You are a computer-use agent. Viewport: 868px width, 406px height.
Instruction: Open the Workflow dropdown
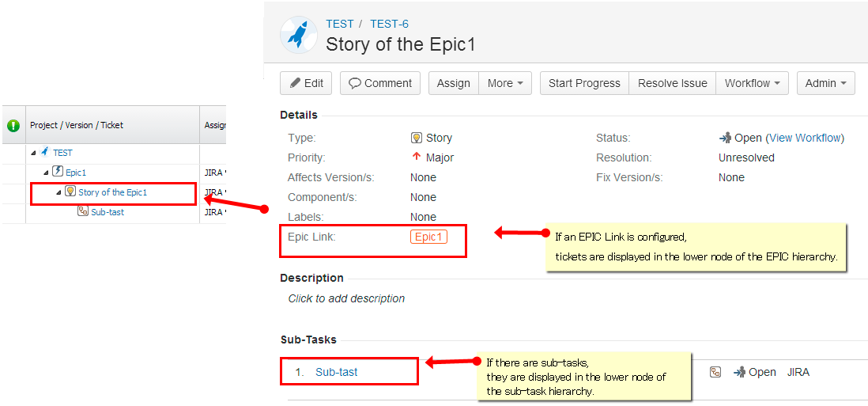[x=752, y=83]
